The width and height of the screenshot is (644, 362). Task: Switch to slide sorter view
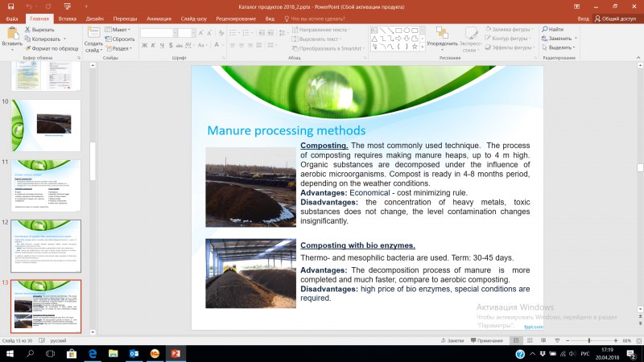[x=530, y=340]
